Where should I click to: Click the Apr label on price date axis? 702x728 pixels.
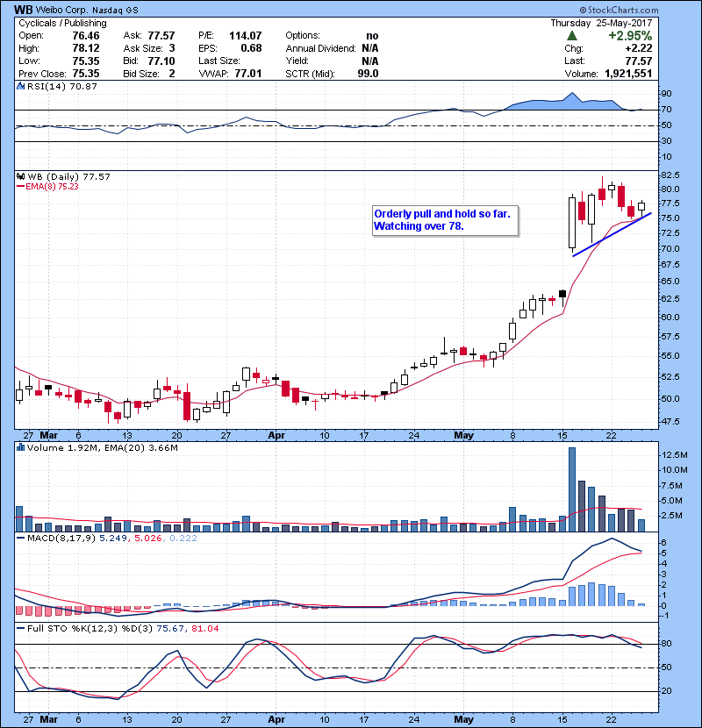pos(276,434)
